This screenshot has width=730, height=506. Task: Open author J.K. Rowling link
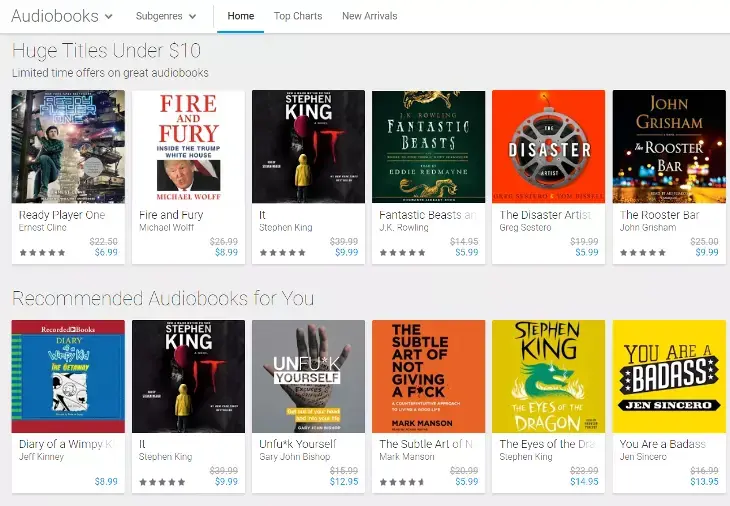tap(404, 228)
